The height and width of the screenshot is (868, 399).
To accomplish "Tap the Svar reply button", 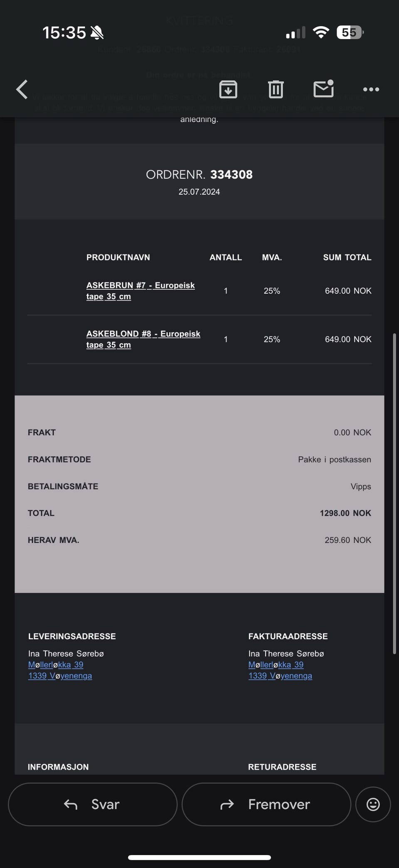I will click(93, 804).
